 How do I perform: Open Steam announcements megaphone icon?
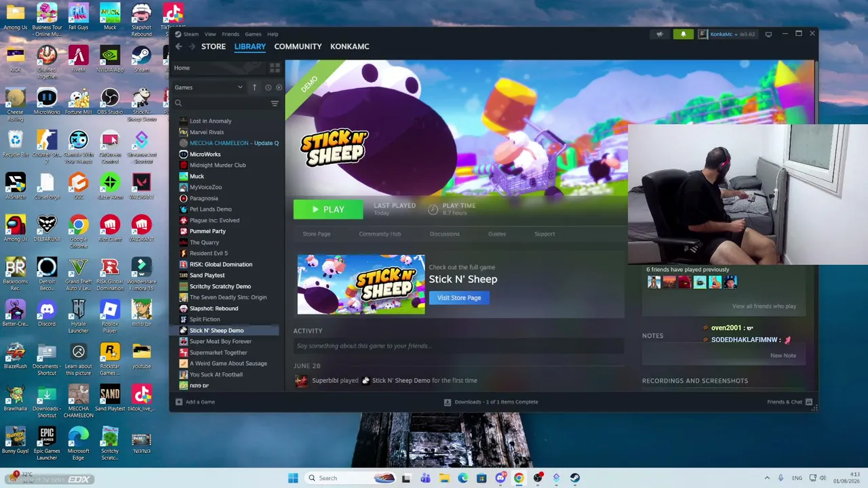(x=660, y=34)
